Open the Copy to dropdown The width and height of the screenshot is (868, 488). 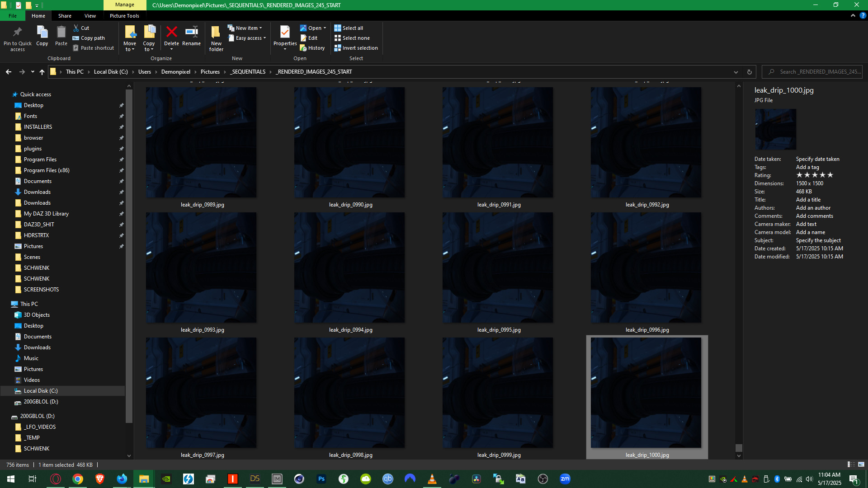pyautogui.click(x=149, y=38)
